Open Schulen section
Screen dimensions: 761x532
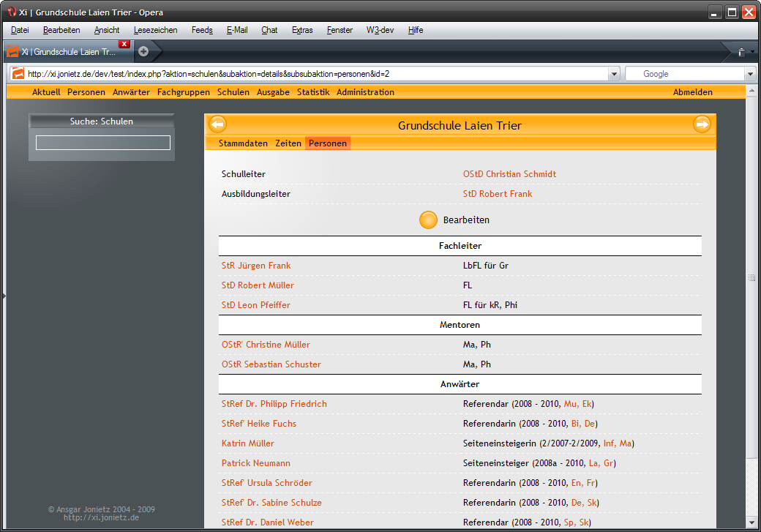[x=233, y=92]
